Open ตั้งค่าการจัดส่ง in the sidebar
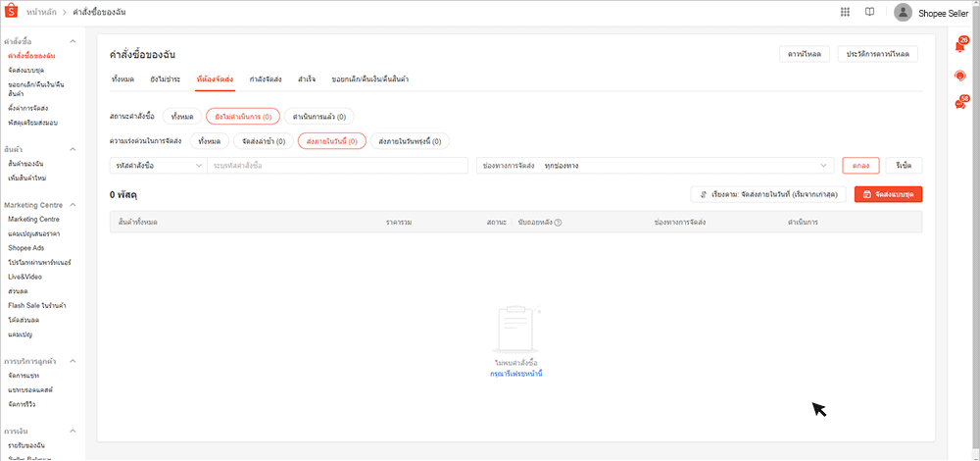Viewport: 980px width, 461px height. [28, 109]
